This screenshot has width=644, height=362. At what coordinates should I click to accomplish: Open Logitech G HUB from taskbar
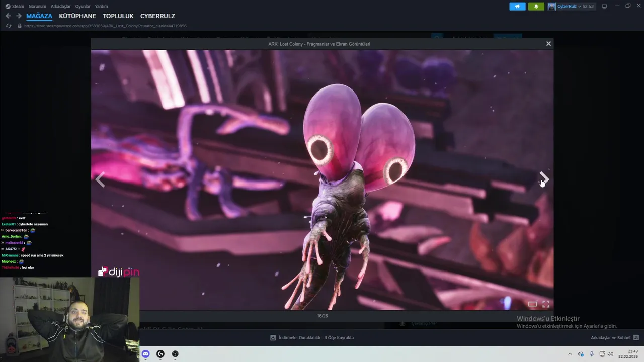tap(160, 354)
